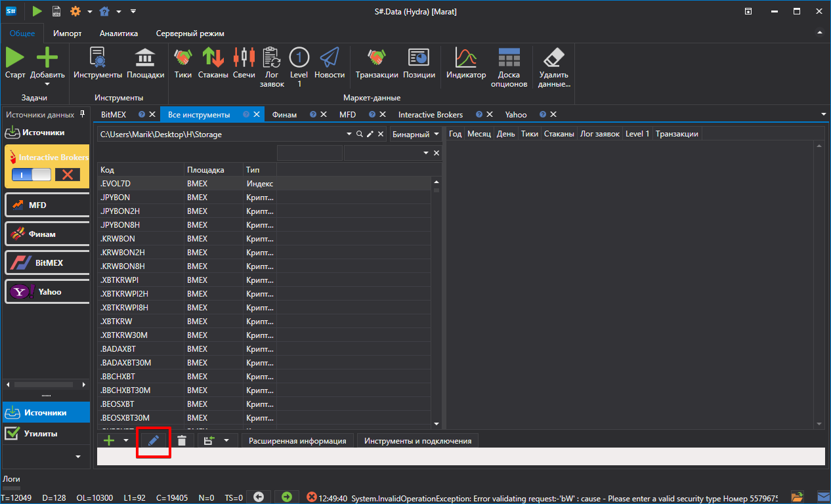Switch to the Финам document tab
This screenshot has width=831, height=504.
click(284, 114)
